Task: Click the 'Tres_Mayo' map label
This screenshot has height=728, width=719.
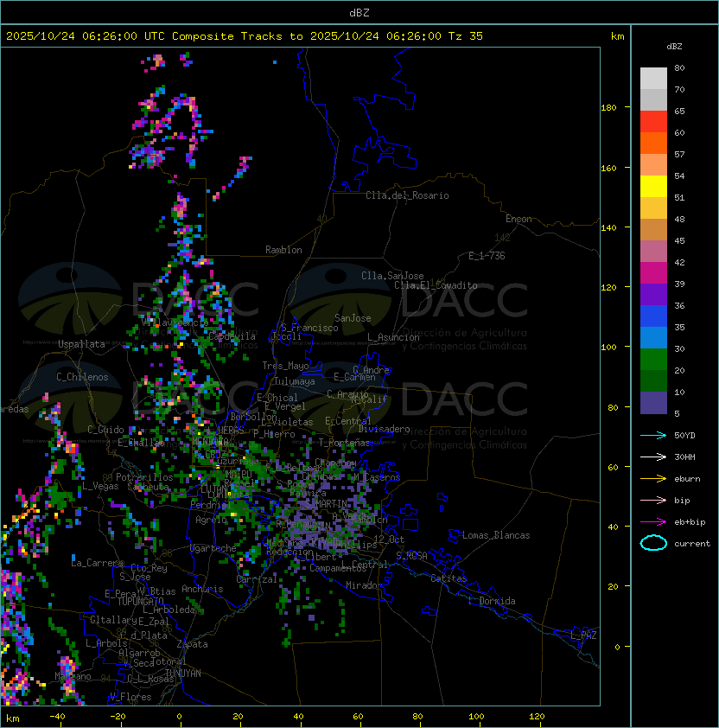Action: click(285, 366)
